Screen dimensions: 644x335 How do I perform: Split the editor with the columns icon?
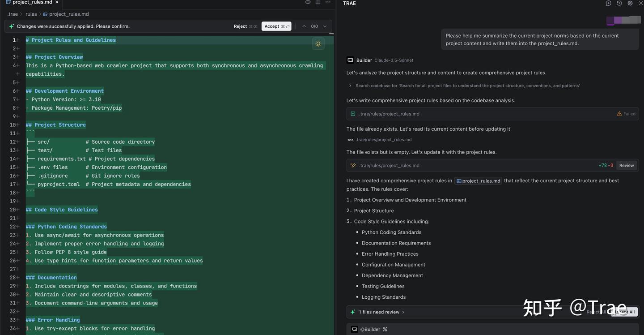click(x=318, y=2)
